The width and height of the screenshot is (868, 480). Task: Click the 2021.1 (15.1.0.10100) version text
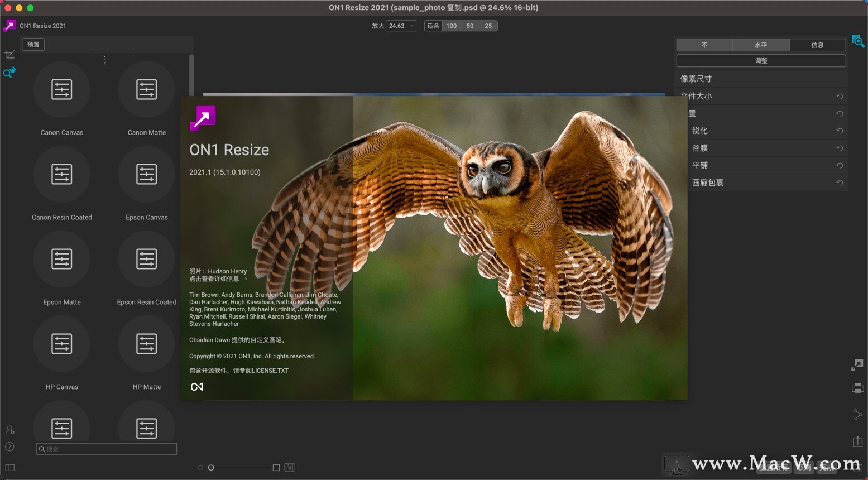click(225, 172)
